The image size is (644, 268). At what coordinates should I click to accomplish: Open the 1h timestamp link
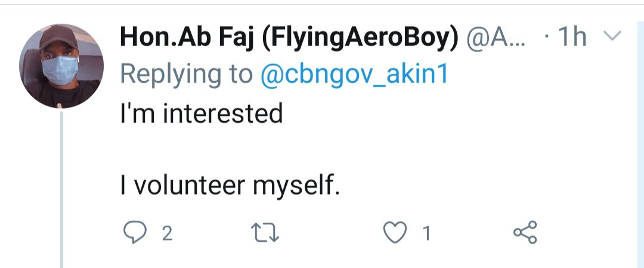[x=570, y=39]
